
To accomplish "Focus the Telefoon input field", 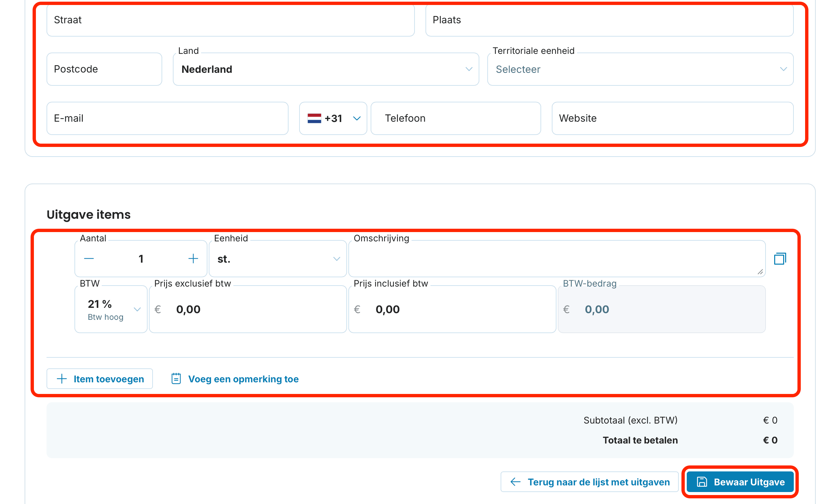I will click(x=456, y=118).
